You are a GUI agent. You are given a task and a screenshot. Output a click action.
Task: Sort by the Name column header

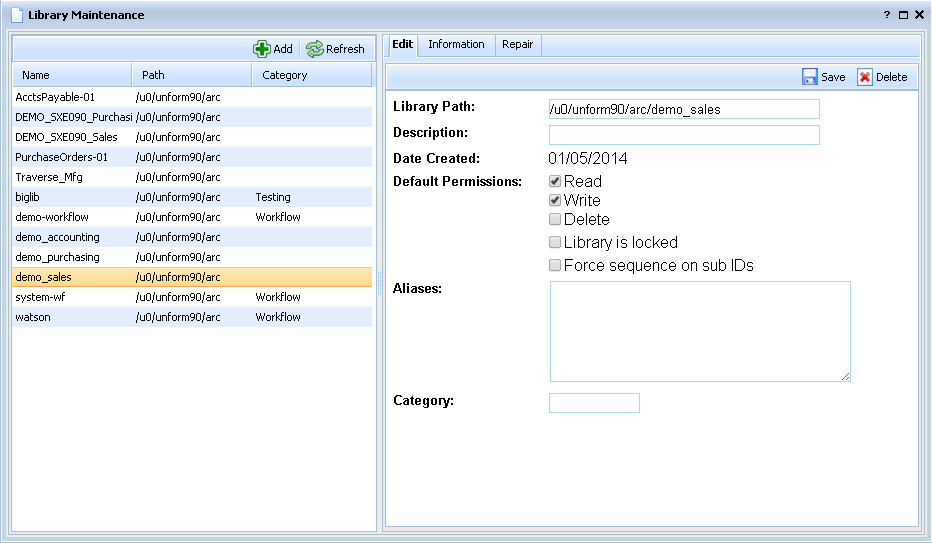(71, 75)
